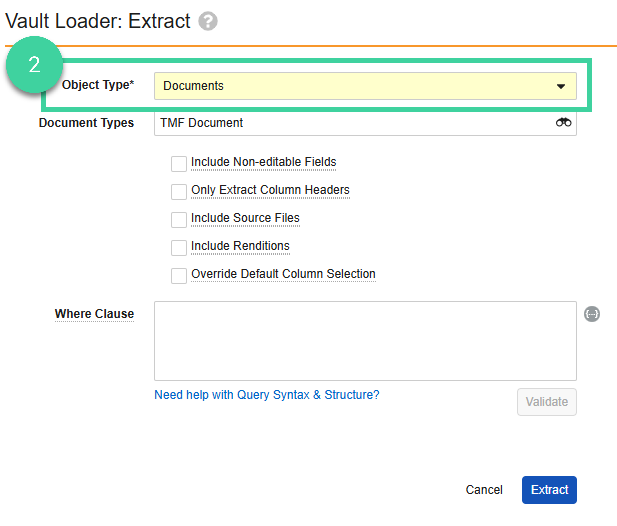Click the Include Non-editable Fields label text

click(264, 162)
